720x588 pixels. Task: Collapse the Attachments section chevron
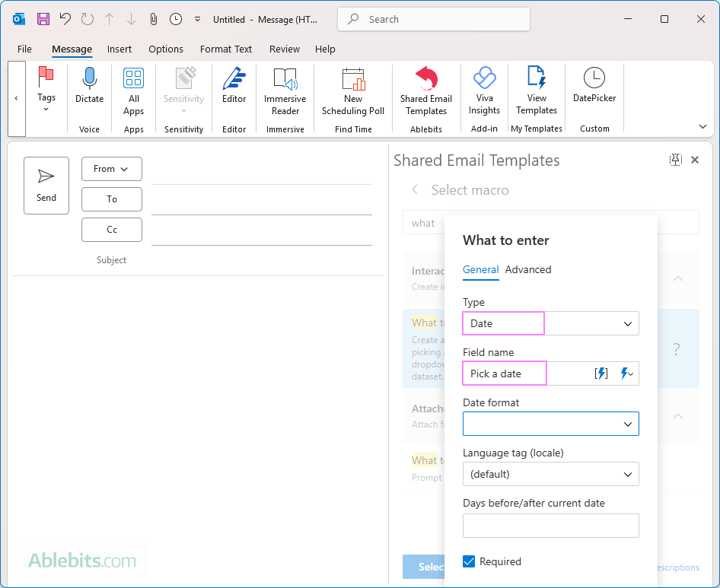click(x=677, y=416)
